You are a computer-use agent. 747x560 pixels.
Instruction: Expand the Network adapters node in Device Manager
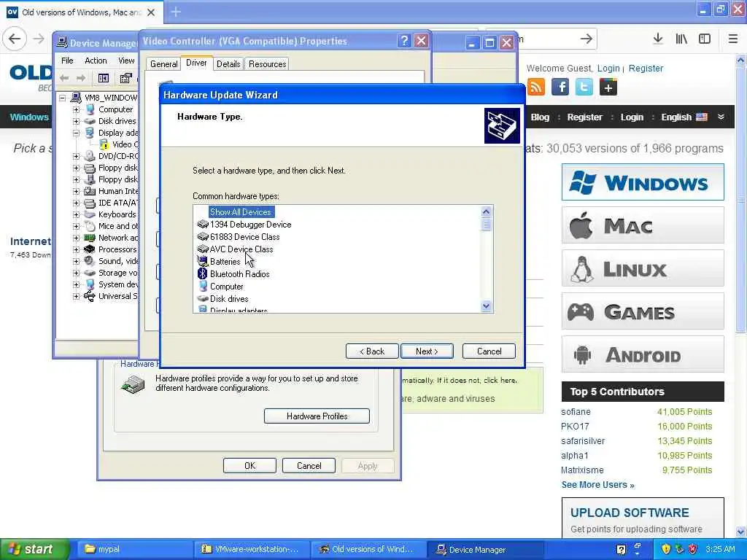click(76, 238)
